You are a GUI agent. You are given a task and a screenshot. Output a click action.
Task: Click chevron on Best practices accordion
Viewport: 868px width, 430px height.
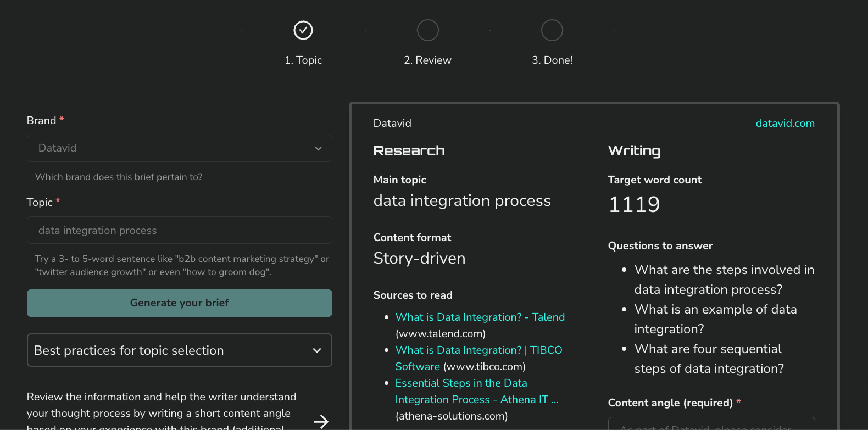tap(317, 350)
